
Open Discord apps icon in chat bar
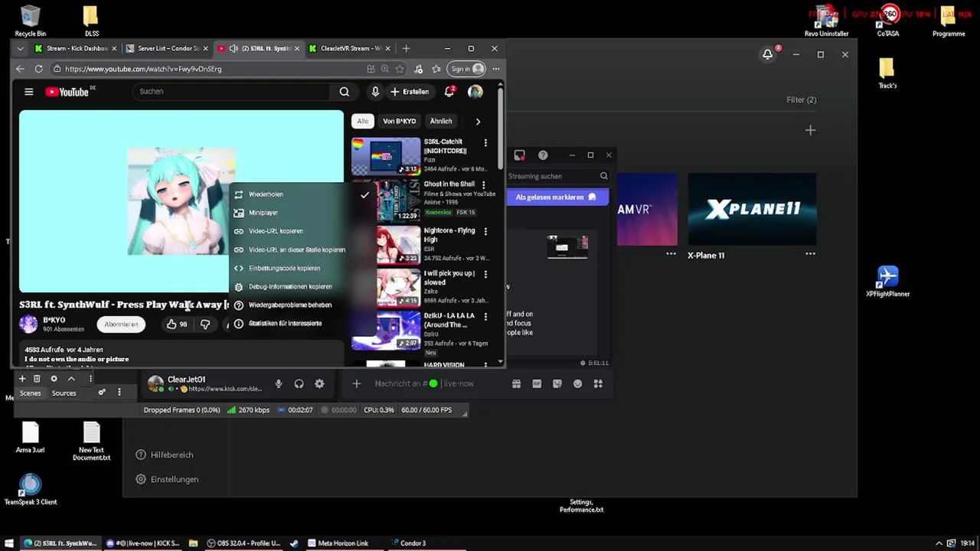[x=598, y=383]
